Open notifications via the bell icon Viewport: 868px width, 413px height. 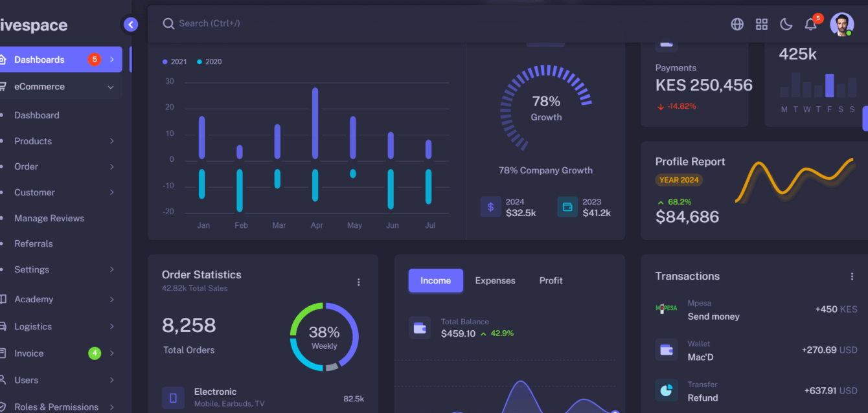(810, 24)
